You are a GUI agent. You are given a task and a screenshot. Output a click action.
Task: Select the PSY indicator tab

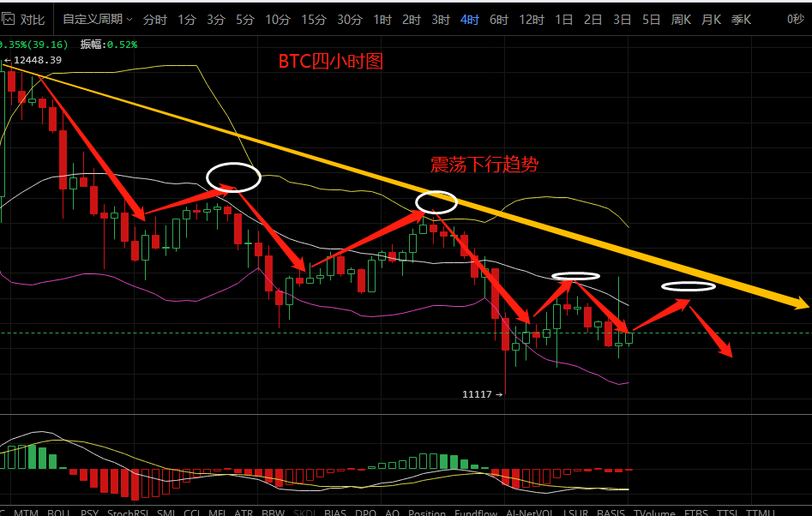[89, 513]
